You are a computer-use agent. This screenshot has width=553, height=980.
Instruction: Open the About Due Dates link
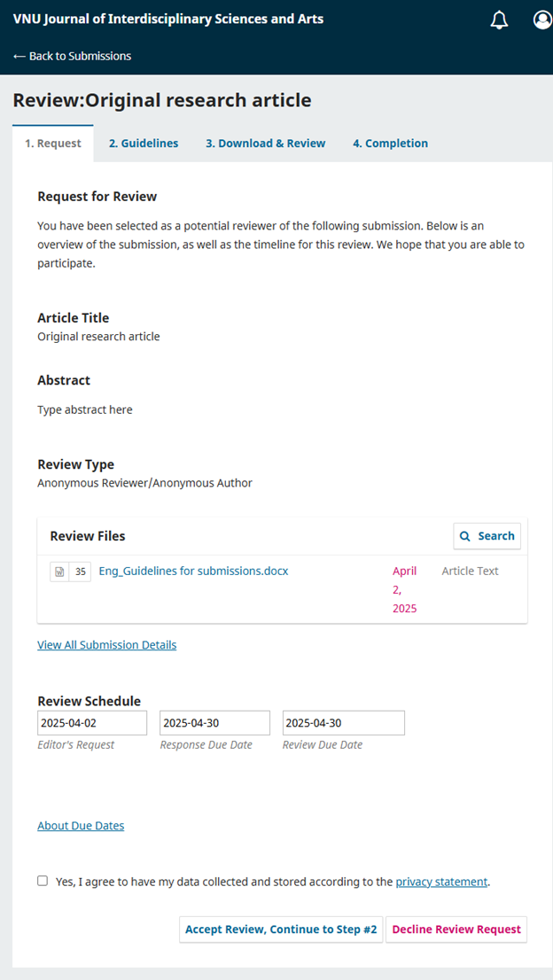(x=81, y=826)
